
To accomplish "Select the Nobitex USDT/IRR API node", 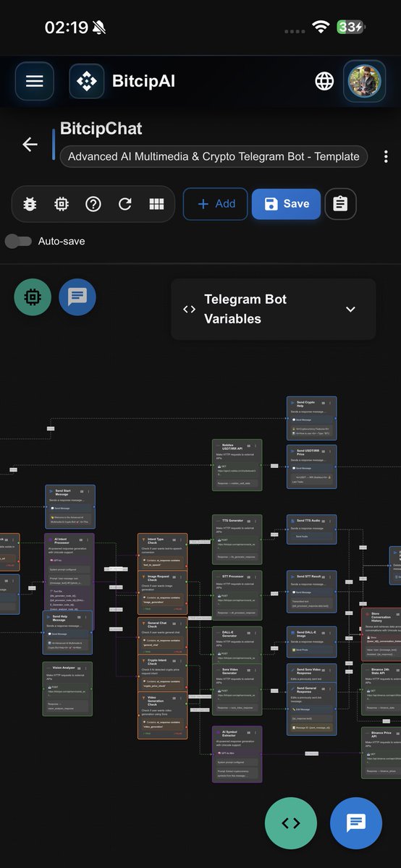I will (x=237, y=465).
